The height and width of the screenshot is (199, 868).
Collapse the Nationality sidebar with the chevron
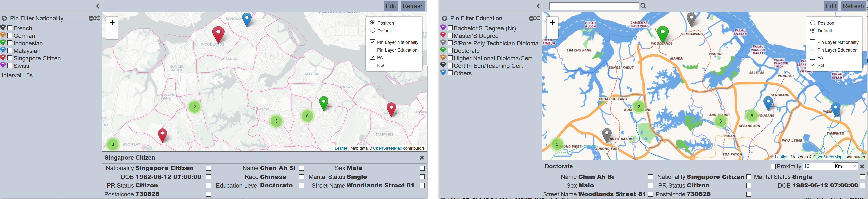tap(98, 6)
